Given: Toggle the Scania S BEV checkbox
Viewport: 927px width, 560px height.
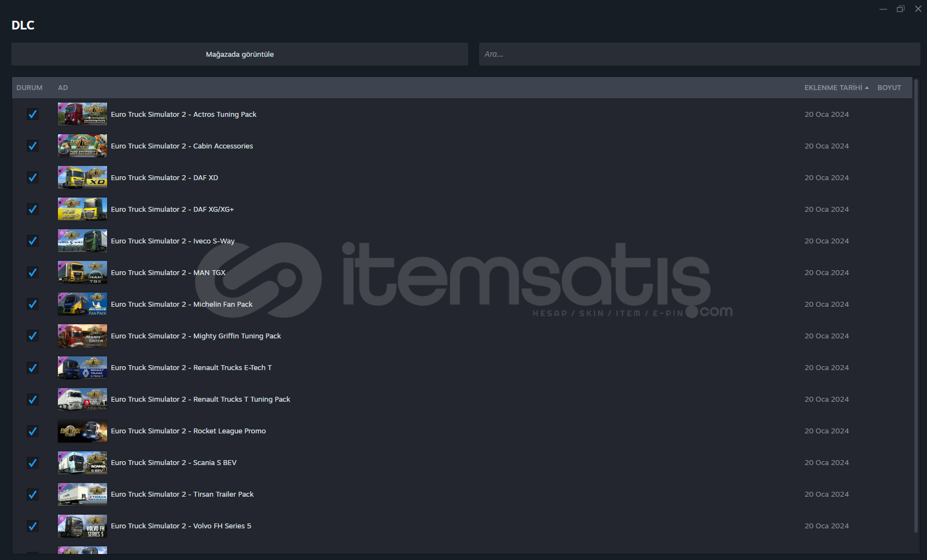Looking at the screenshot, I should pyautogui.click(x=33, y=462).
